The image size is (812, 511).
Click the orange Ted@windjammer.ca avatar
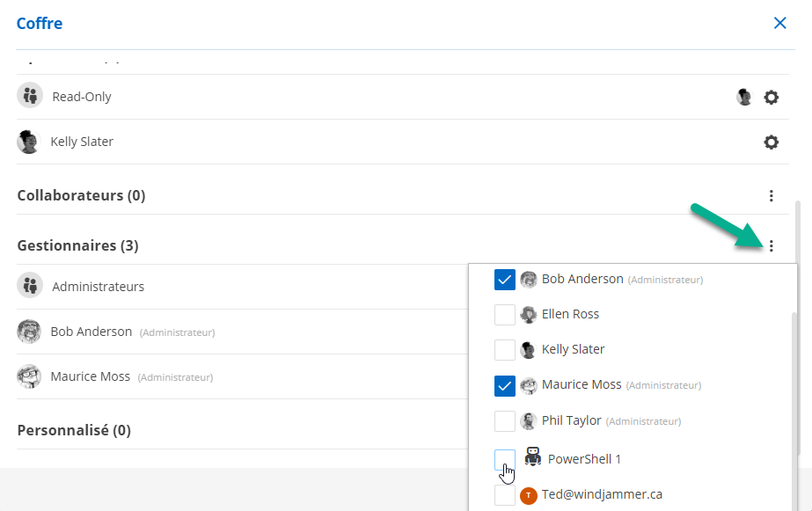click(x=529, y=496)
